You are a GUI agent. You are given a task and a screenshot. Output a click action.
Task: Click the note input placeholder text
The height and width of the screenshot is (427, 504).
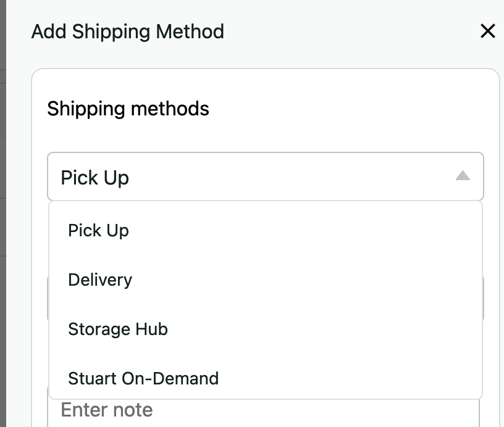(x=107, y=410)
